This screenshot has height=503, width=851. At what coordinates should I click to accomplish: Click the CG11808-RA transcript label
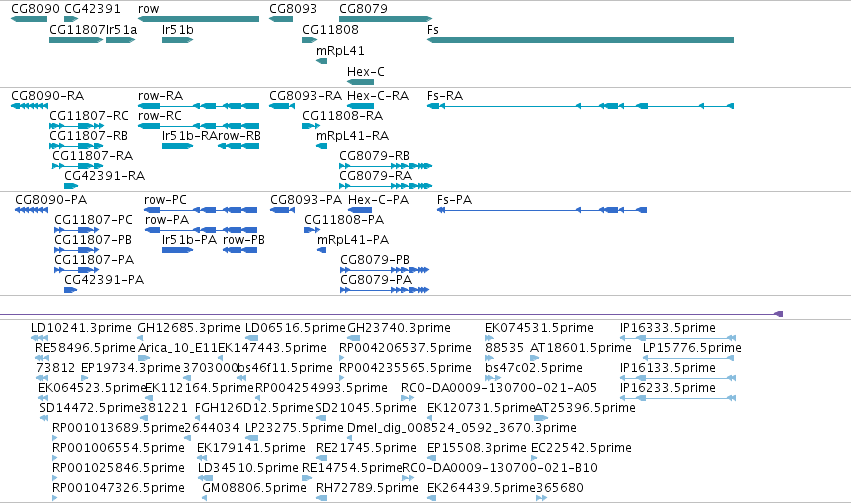point(342,116)
